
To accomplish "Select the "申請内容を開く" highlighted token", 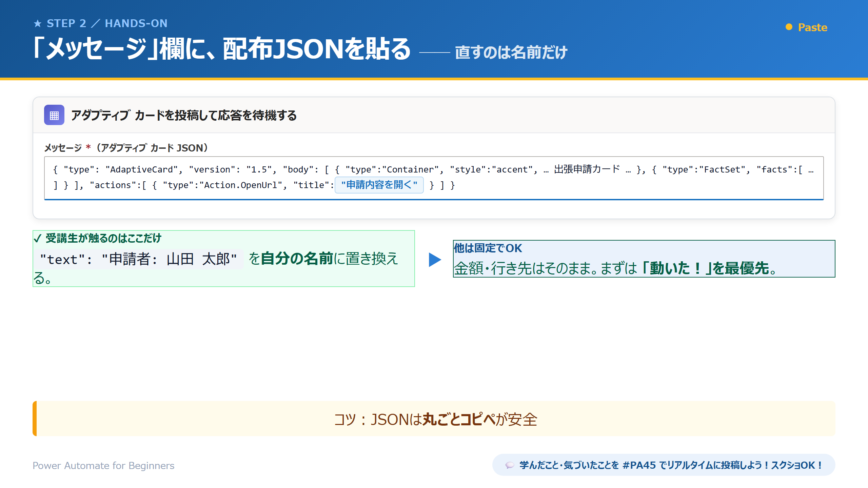I will [x=379, y=185].
